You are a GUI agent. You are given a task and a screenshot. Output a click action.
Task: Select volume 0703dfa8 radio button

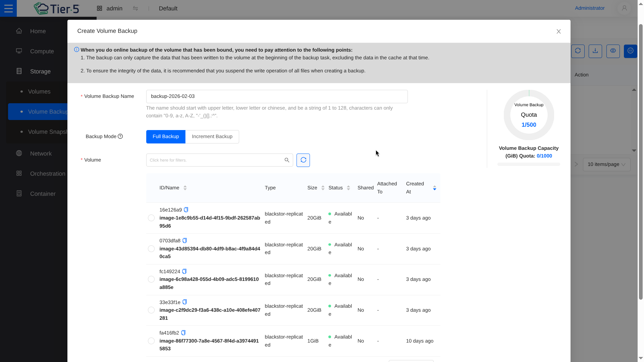click(151, 249)
